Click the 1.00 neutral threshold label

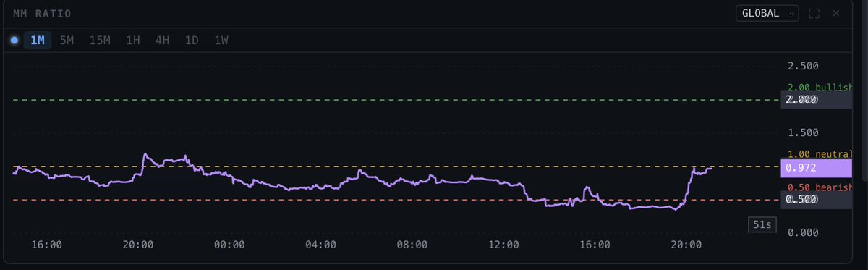click(x=820, y=154)
